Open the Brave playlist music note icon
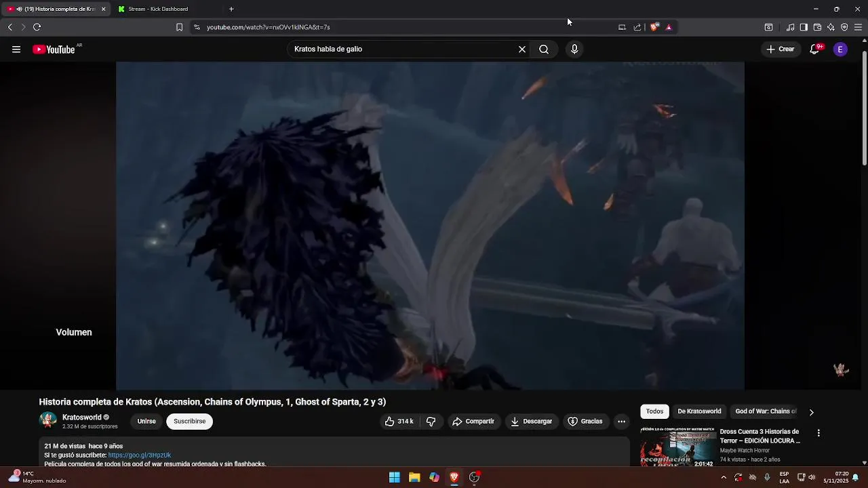Viewport: 868px width, 488px height. [x=790, y=27]
